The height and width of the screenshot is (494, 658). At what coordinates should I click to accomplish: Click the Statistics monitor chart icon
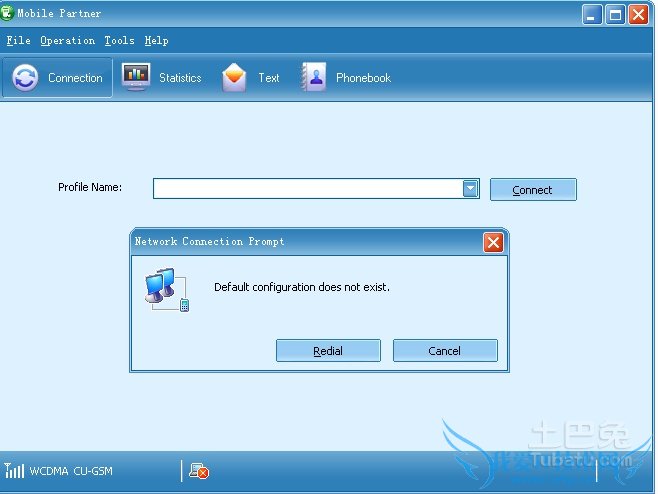click(136, 76)
